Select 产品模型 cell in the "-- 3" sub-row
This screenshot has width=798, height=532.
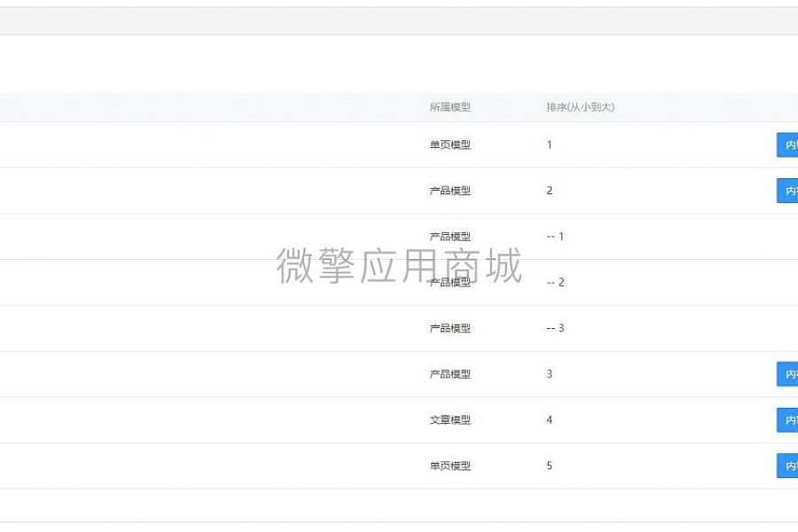pos(450,328)
